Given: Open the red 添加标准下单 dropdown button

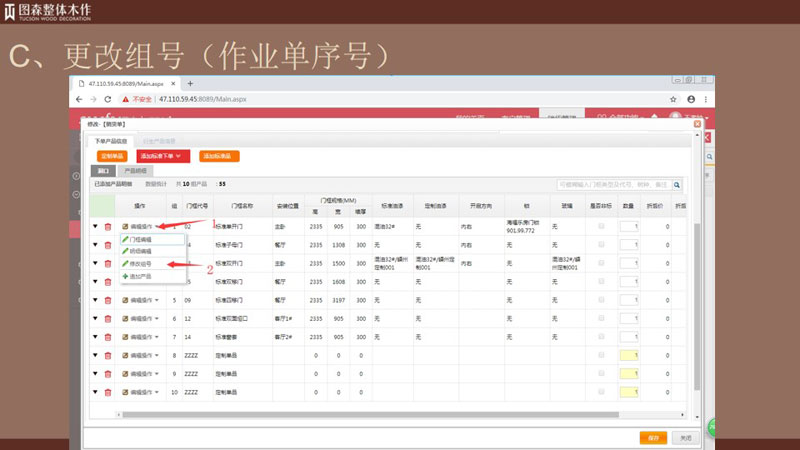Looking at the screenshot, I should point(160,156).
